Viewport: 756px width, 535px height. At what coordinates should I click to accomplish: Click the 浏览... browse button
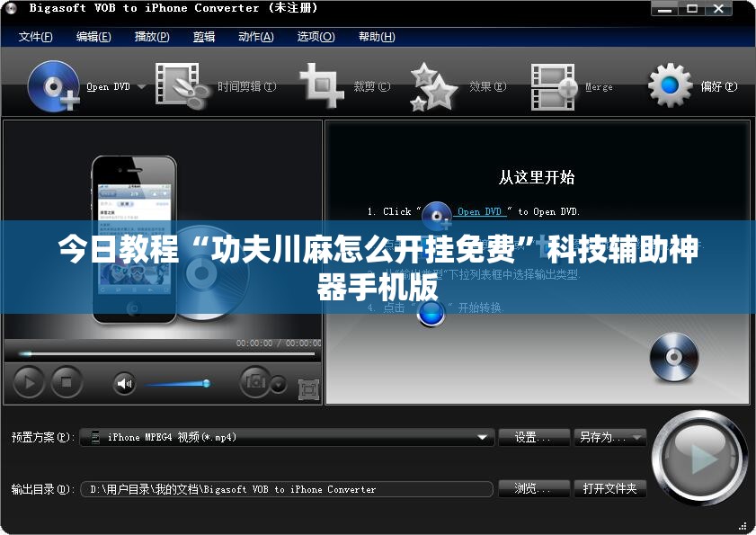(x=534, y=488)
